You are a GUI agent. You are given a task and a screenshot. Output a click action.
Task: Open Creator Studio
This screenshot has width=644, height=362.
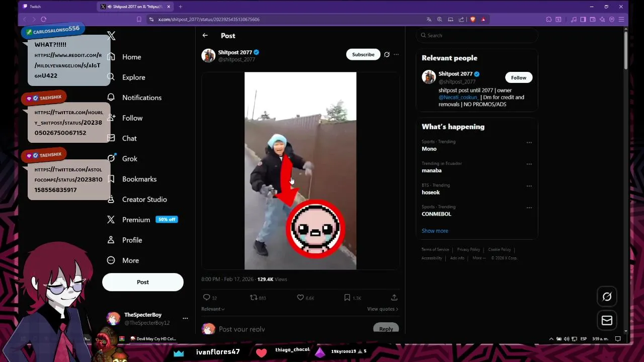[137, 200]
